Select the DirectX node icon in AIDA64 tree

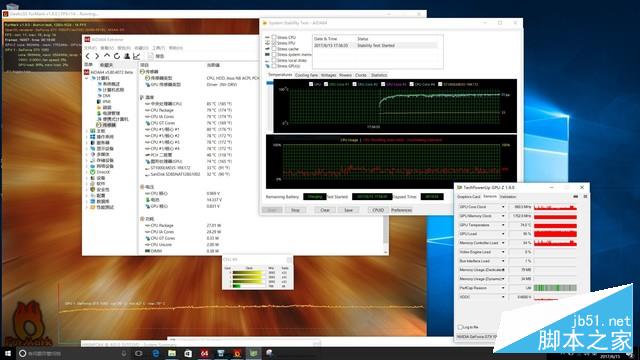tap(93, 172)
